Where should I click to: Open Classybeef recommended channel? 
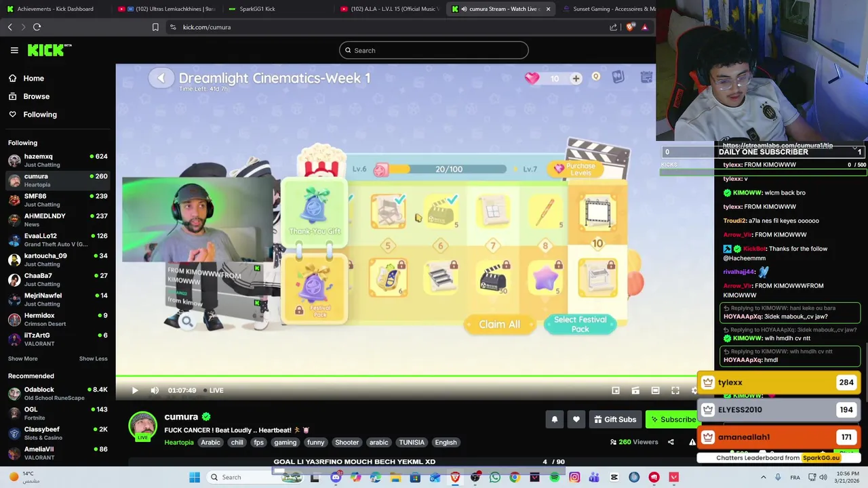click(58, 433)
